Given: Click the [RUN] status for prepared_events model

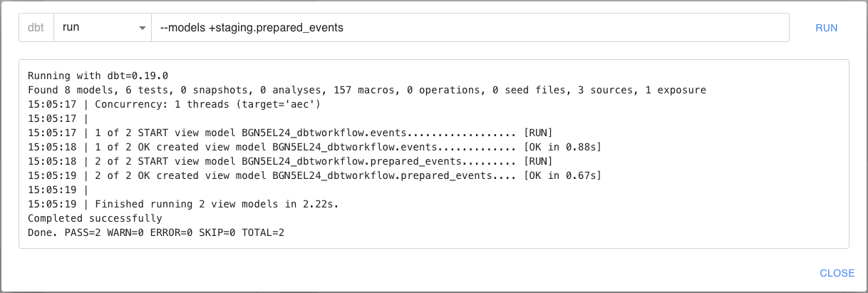Looking at the screenshot, I should (537, 161).
